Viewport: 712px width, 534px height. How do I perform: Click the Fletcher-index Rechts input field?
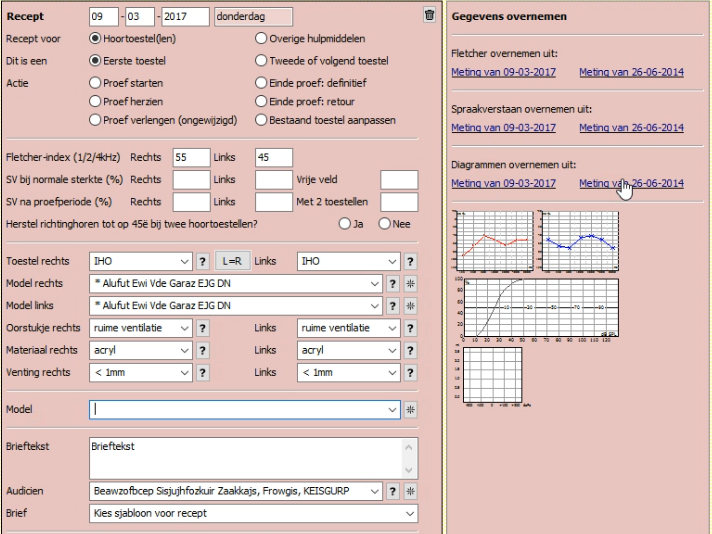[x=190, y=157]
